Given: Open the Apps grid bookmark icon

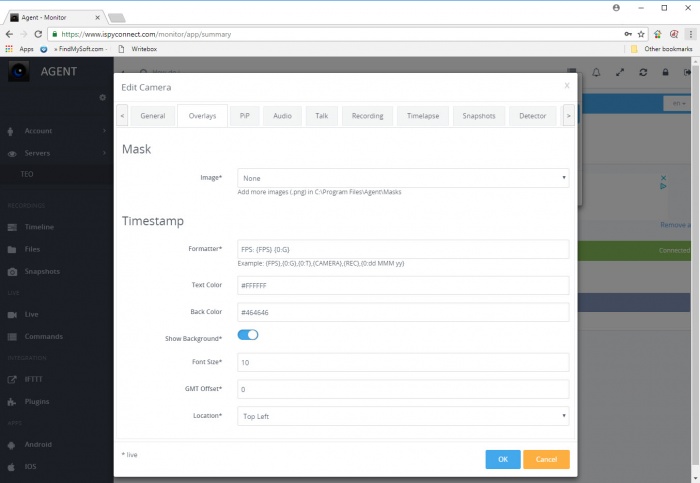Looking at the screenshot, I should (x=9, y=49).
